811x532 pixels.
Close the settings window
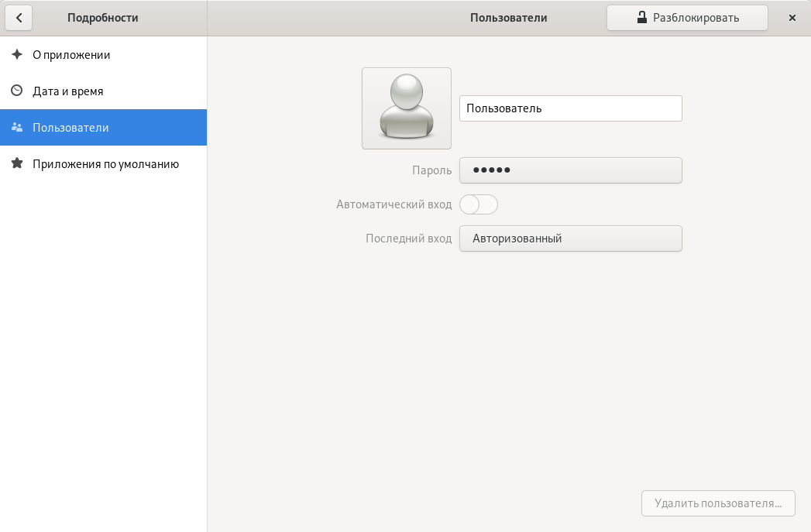tap(792, 18)
